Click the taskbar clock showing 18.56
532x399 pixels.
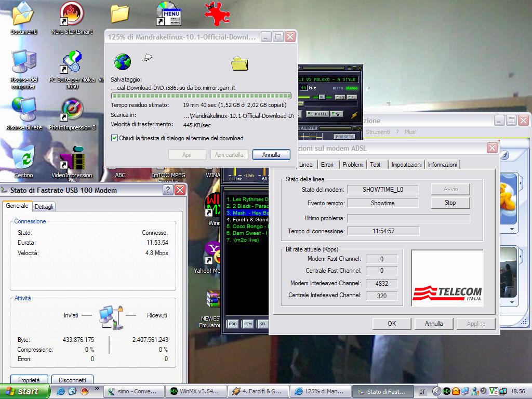pyautogui.click(x=518, y=392)
